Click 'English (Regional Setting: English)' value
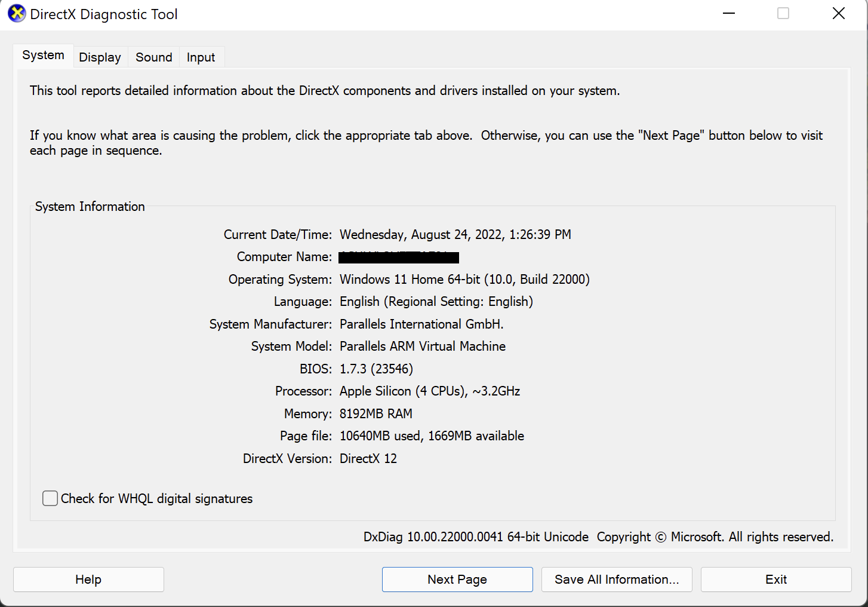Image resolution: width=868 pixels, height=607 pixels. 436,302
